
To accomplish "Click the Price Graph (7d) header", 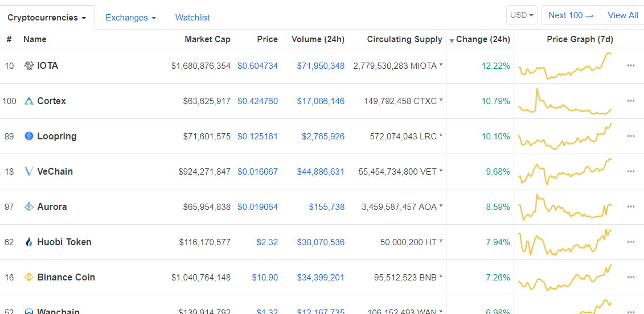I will click(580, 39).
